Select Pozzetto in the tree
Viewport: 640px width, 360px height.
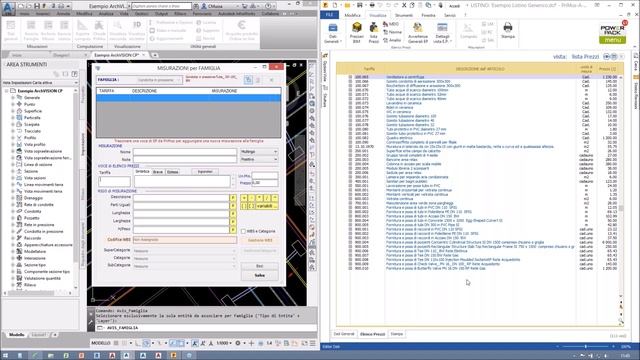tap(31, 218)
